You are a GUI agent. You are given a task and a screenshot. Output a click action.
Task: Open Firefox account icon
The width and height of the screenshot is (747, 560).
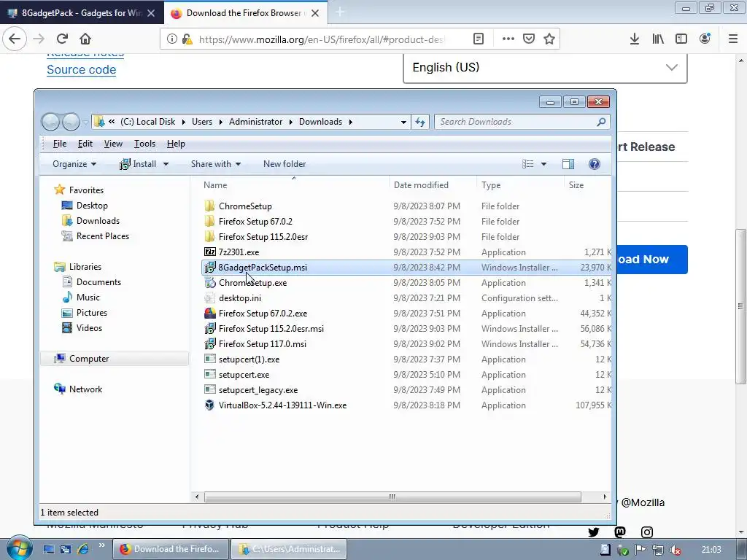[x=705, y=39]
